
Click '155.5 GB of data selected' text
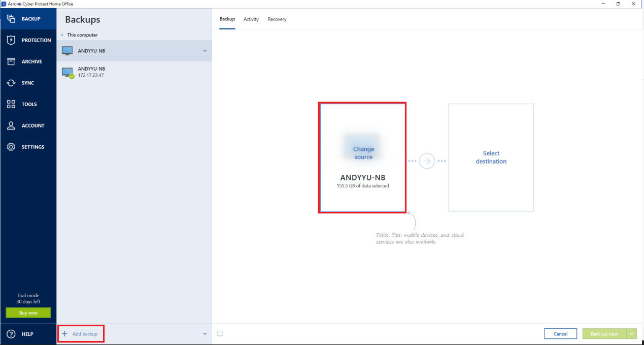[363, 186]
